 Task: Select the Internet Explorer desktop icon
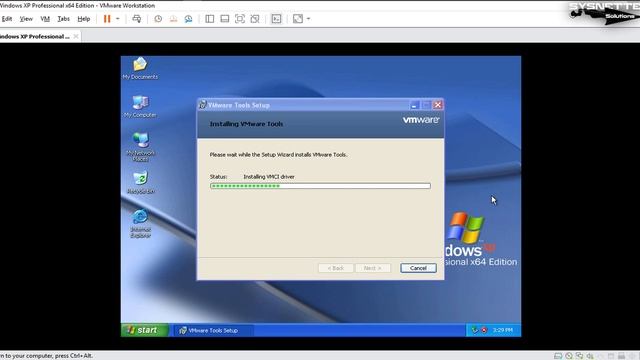click(x=140, y=223)
